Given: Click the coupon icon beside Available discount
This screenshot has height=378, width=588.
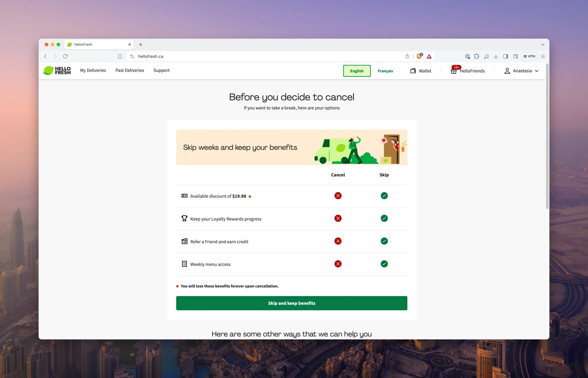Looking at the screenshot, I should 184,196.
